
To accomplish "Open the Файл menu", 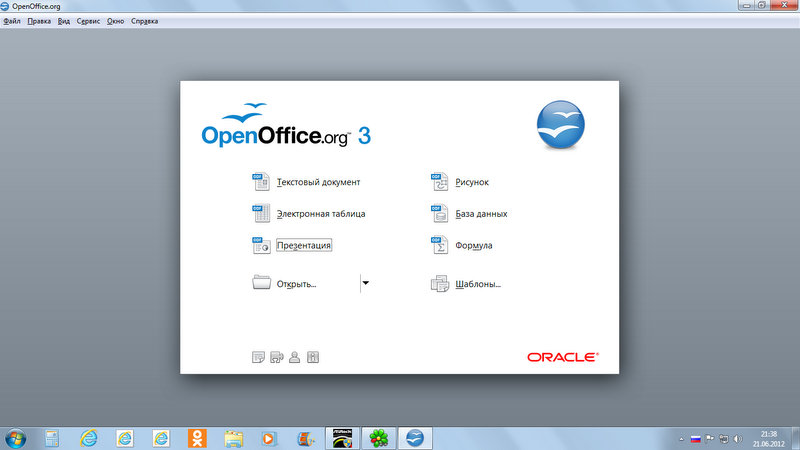I will [12, 21].
